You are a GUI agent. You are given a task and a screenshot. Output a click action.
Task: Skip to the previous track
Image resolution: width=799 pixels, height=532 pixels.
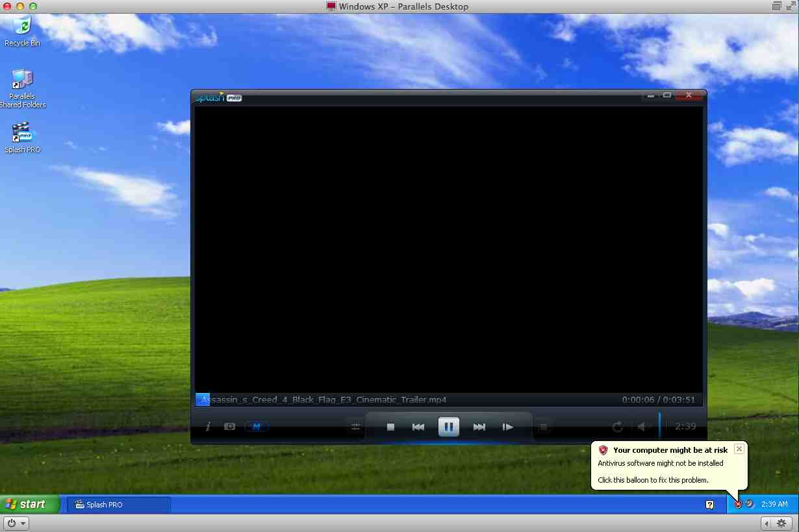click(x=418, y=427)
